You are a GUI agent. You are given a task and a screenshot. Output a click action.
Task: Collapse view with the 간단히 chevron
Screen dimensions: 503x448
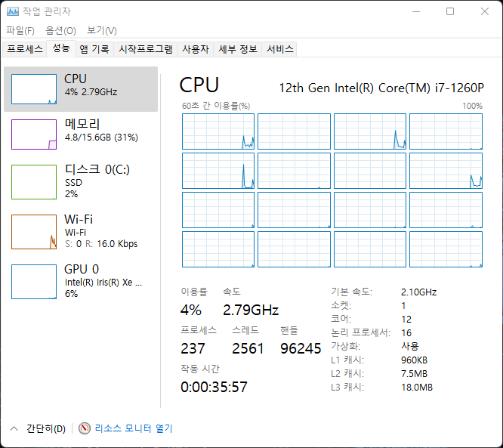coord(13,428)
